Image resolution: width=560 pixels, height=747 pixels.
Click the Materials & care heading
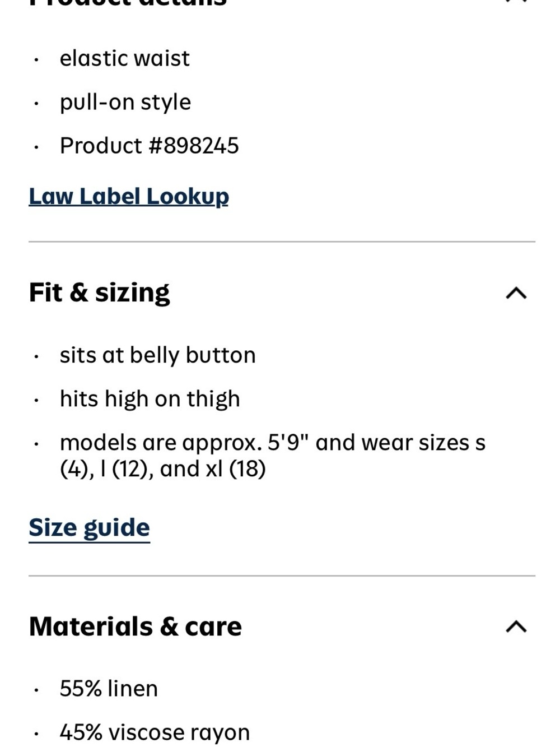tap(136, 626)
